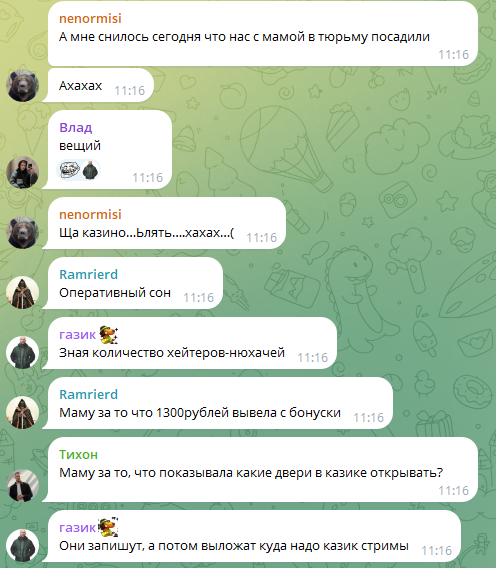Click Ramrierd avatar beside 1300рублей message

22,413
